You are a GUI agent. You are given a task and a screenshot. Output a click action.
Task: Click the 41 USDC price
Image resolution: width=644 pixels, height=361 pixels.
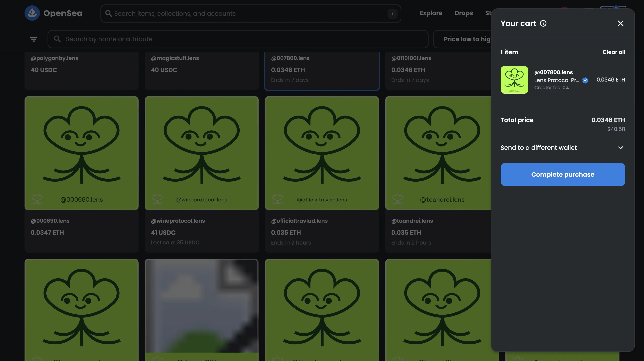coord(163,232)
